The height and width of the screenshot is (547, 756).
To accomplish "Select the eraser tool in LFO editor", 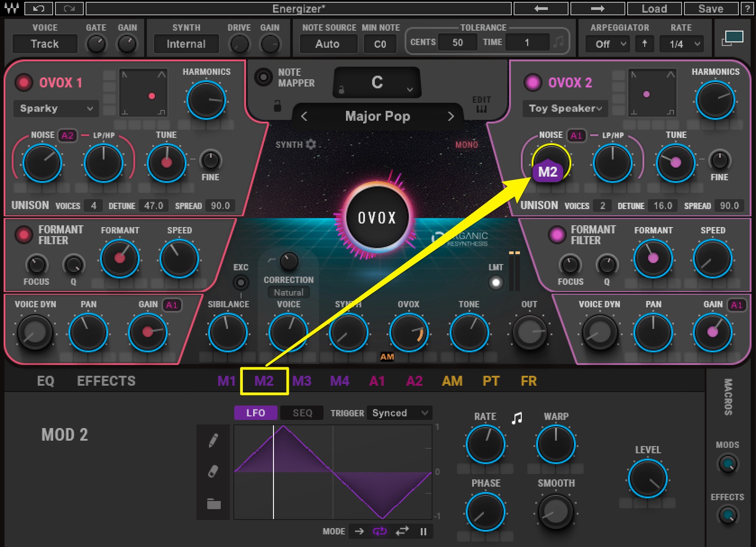I will [x=214, y=471].
